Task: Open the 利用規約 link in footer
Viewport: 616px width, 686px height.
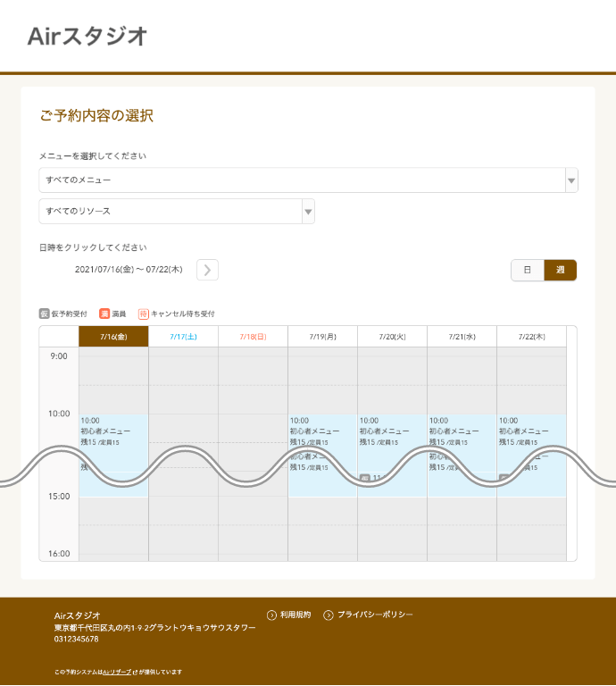Action: (296, 615)
